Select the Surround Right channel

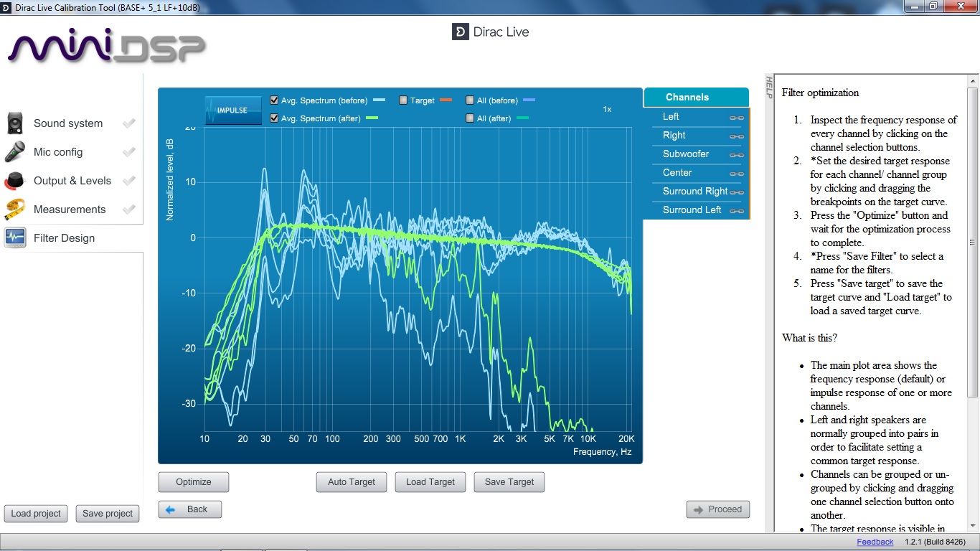tap(694, 192)
